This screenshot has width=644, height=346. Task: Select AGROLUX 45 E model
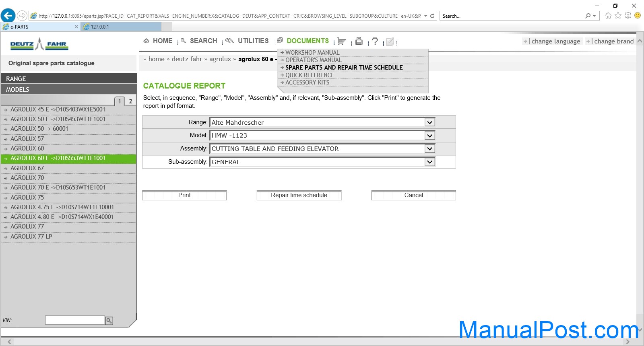click(68, 109)
